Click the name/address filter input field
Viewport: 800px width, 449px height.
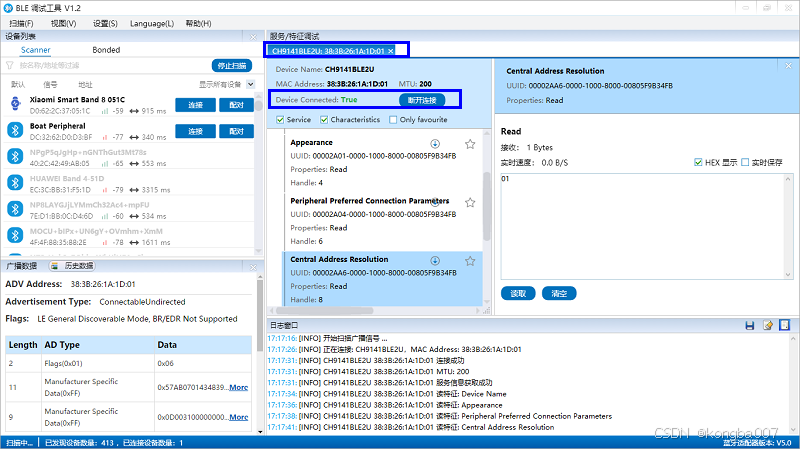[x=112, y=65]
